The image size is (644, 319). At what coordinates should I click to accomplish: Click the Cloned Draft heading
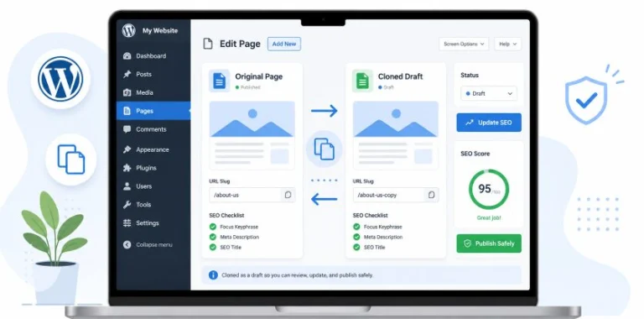pyautogui.click(x=400, y=76)
